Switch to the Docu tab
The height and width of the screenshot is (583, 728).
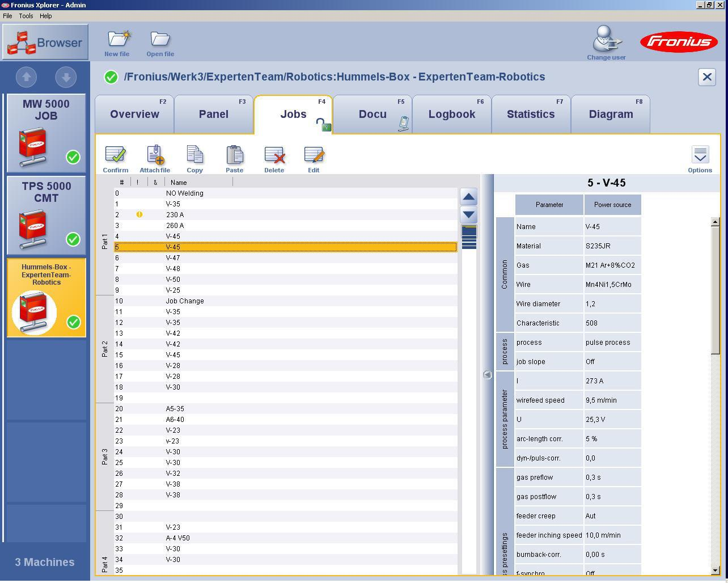click(x=373, y=115)
